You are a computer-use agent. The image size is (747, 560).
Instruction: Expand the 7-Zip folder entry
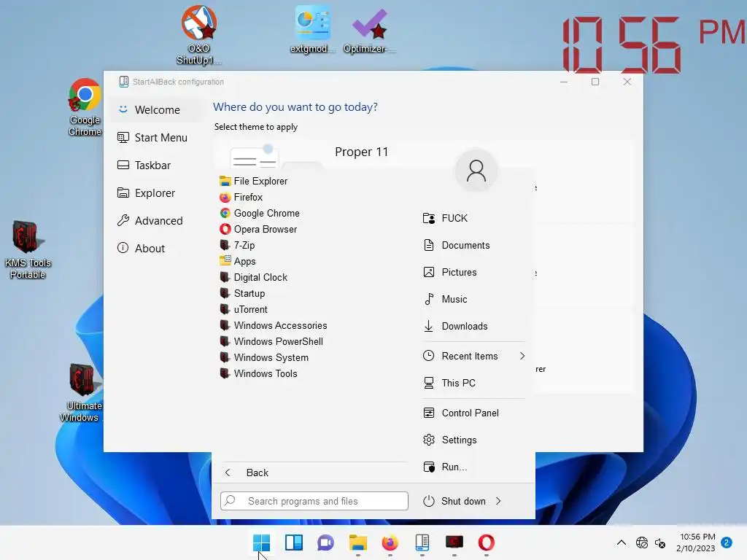[237, 245]
